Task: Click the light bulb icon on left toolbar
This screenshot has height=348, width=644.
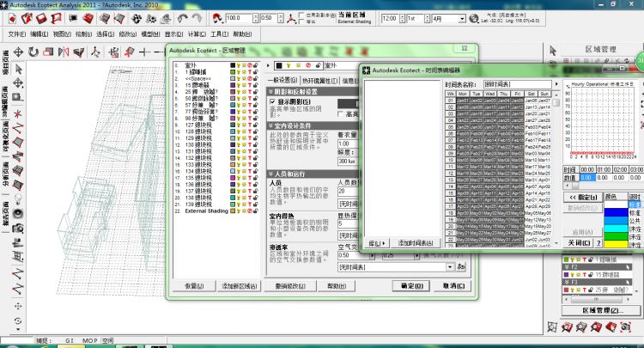Action: (18, 199)
